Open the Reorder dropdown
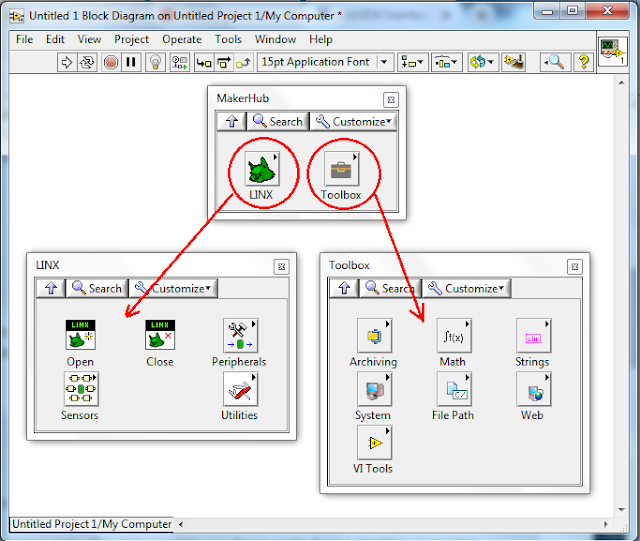The height and width of the screenshot is (541, 640). [482, 62]
